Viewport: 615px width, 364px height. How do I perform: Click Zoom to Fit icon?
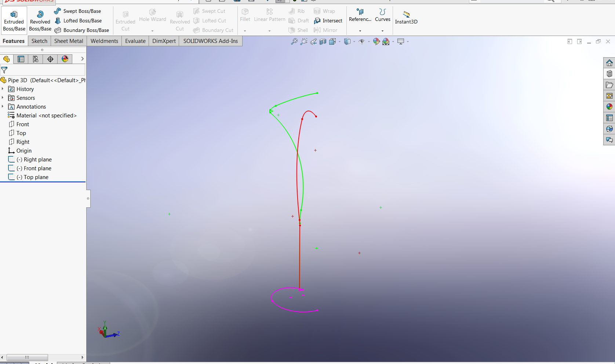[x=294, y=41]
